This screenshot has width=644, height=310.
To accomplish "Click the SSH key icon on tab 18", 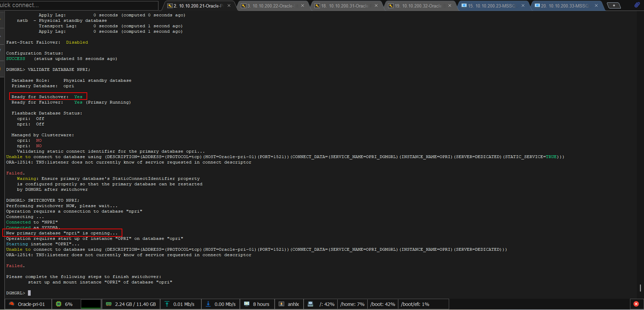I will (x=317, y=6).
